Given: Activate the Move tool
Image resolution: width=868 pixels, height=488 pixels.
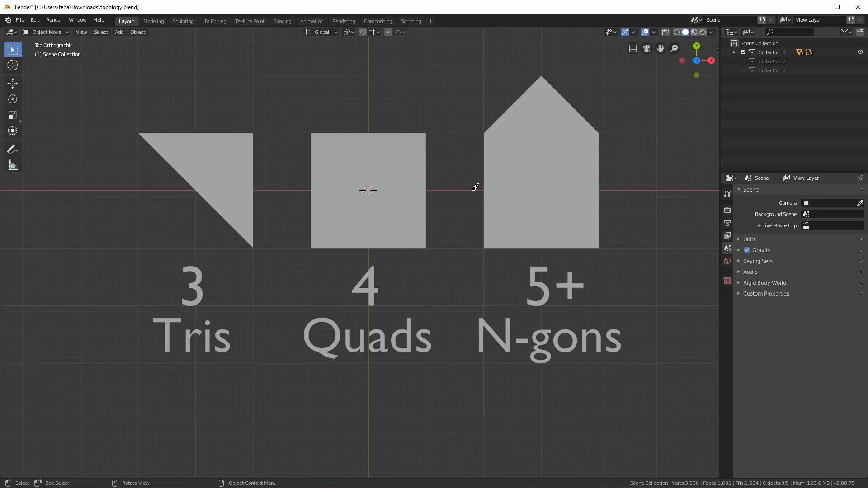Looking at the screenshot, I should (x=13, y=83).
